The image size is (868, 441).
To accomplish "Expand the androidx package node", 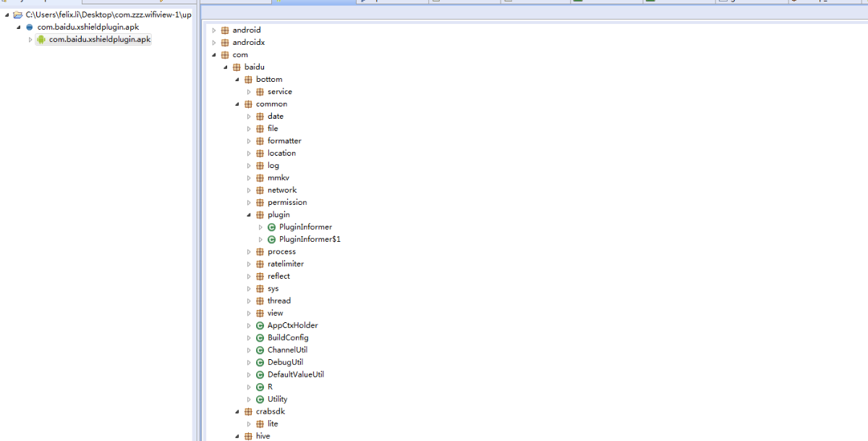I will [214, 43].
